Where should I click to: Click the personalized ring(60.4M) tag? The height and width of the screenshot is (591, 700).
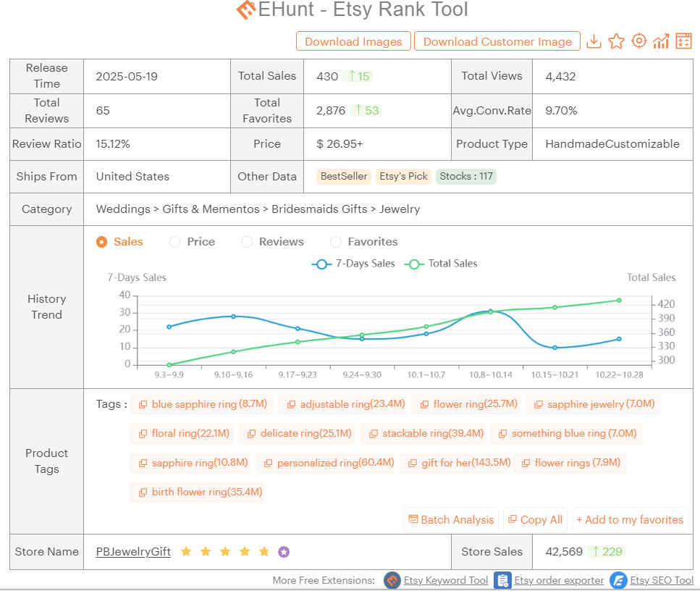(326, 463)
